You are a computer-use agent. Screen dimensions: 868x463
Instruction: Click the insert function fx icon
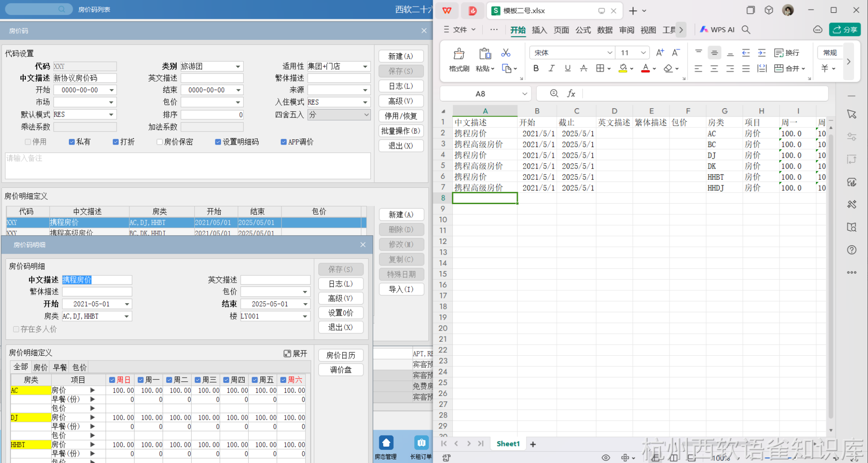pos(571,93)
